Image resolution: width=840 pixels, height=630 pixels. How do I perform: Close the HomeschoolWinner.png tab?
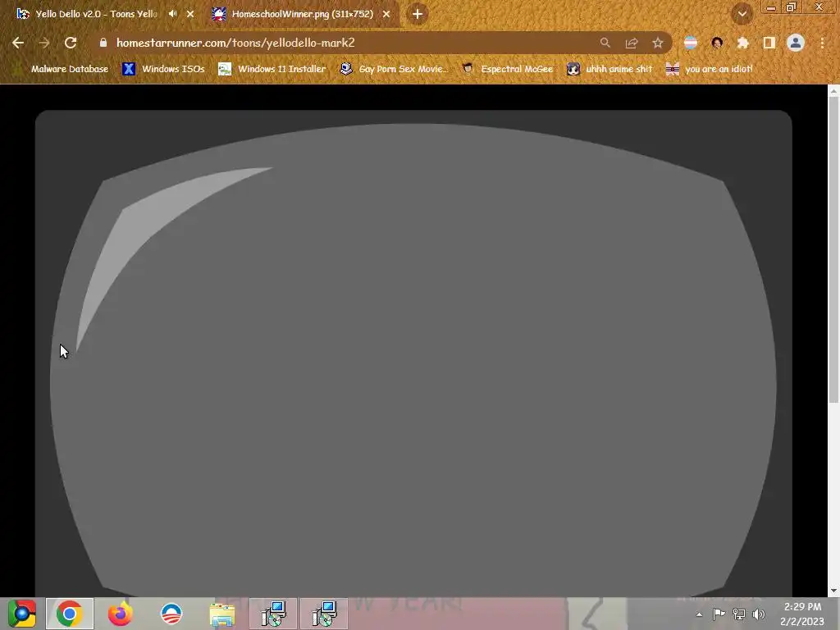[x=386, y=14]
